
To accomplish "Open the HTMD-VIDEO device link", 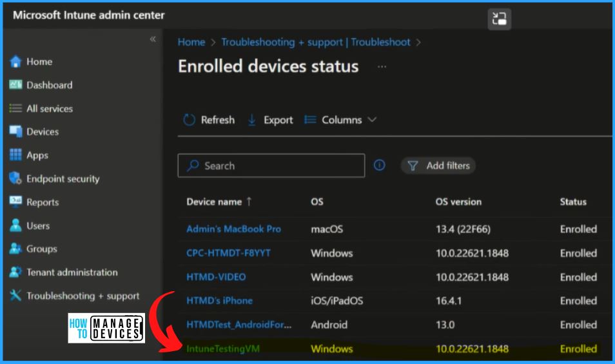I will 216,277.
